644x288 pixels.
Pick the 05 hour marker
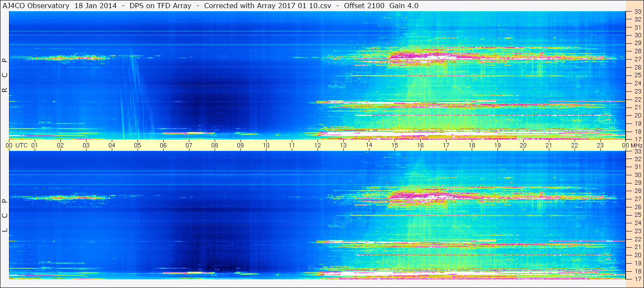(138, 145)
